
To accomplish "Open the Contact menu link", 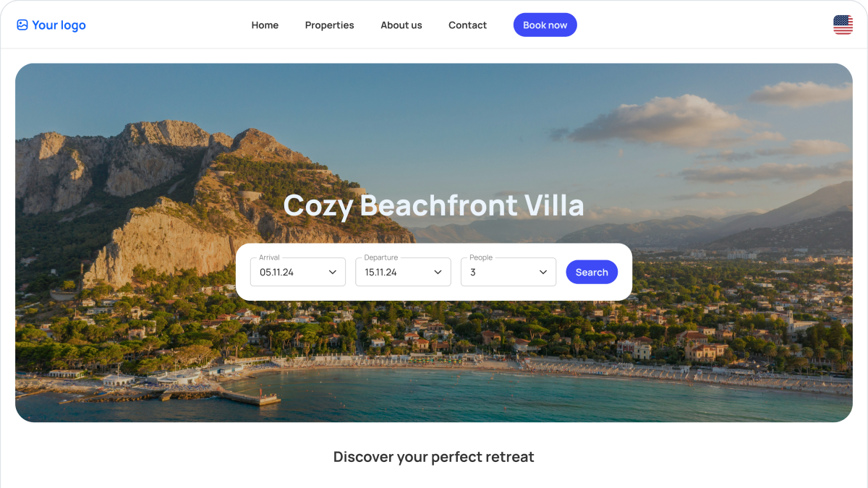I will [x=467, y=25].
